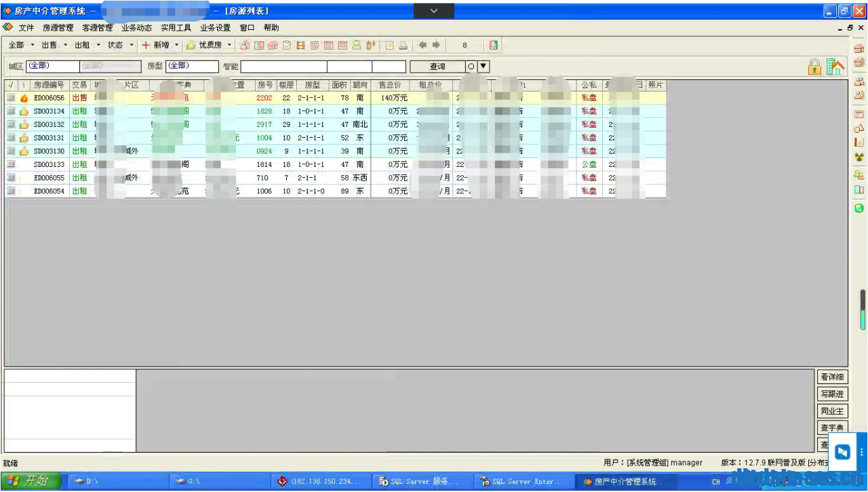868x492 pixels.
Task: Click the mobile phone signal toolbar icon
Action: click(x=371, y=45)
